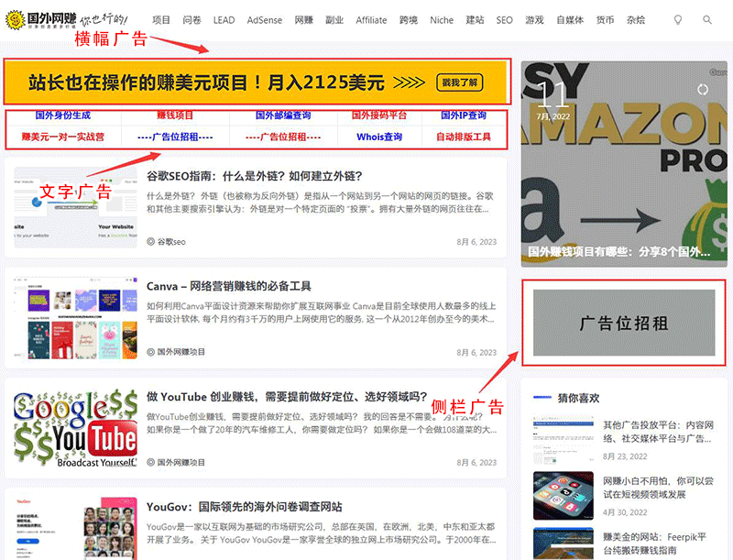Click the YouGov article thumbnail

[x=75, y=528]
